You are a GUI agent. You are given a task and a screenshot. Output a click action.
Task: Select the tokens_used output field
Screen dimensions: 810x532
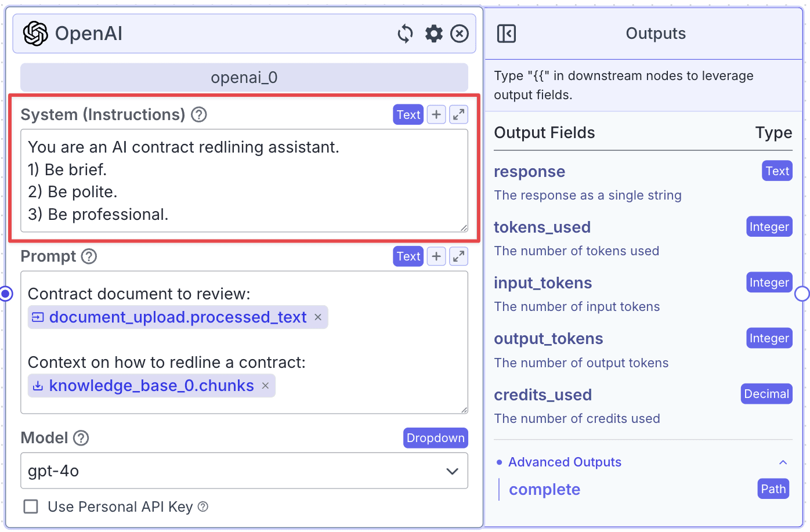coord(542,227)
